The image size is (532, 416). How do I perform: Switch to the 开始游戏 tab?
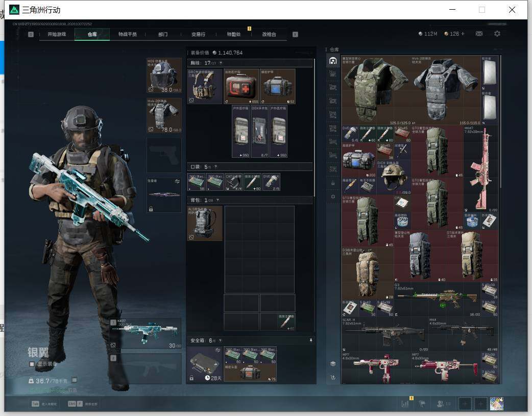tap(57, 34)
